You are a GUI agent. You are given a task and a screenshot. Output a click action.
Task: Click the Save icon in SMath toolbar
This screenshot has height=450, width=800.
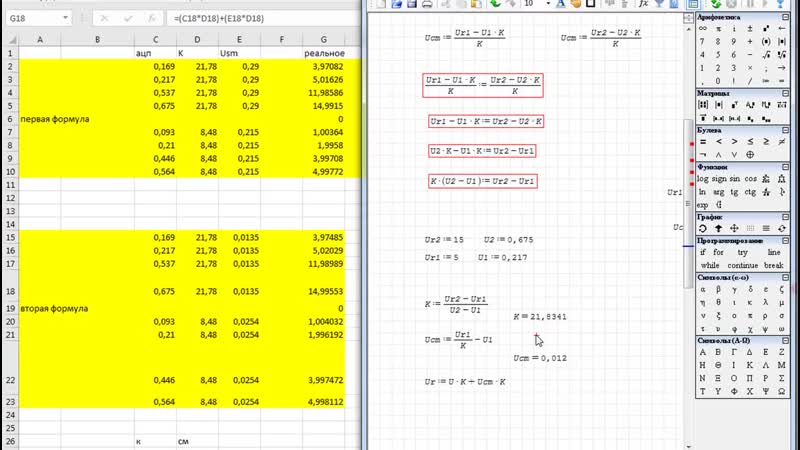(x=413, y=5)
